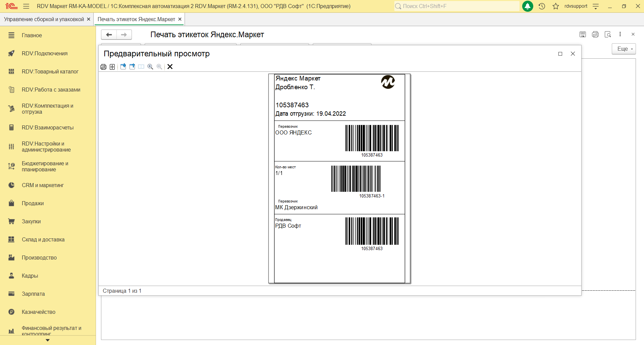The image size is (644, 345).
Task: Close the preview using the black X icon
Action: 170,67
